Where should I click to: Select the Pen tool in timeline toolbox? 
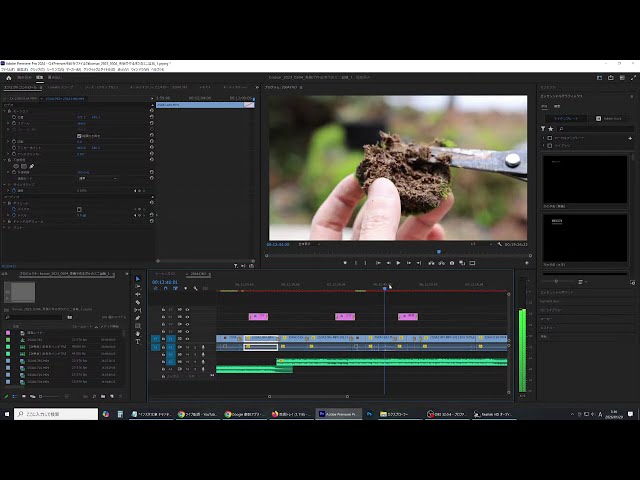138,318
